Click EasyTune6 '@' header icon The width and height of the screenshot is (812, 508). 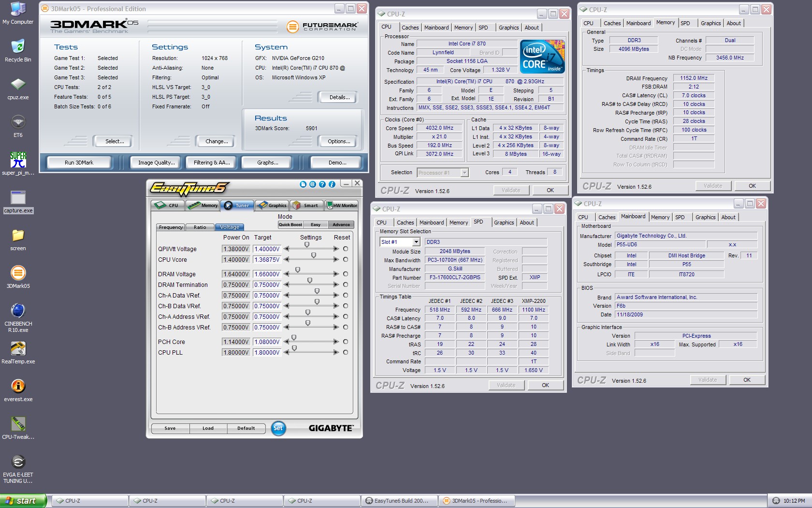[x=312, y=184]
